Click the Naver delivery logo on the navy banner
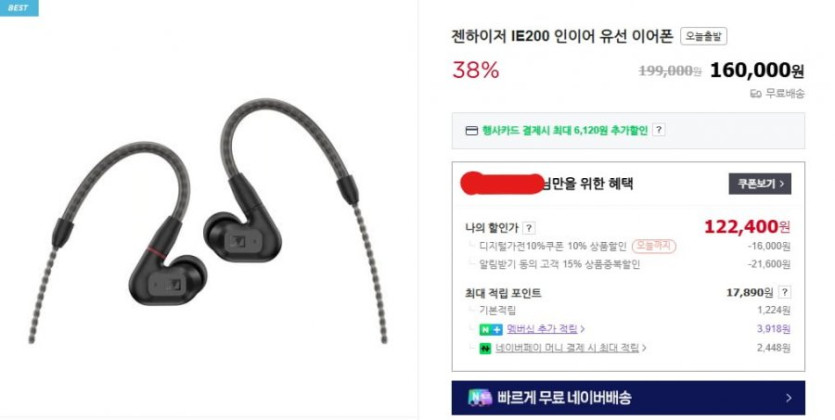 point(480,398)
